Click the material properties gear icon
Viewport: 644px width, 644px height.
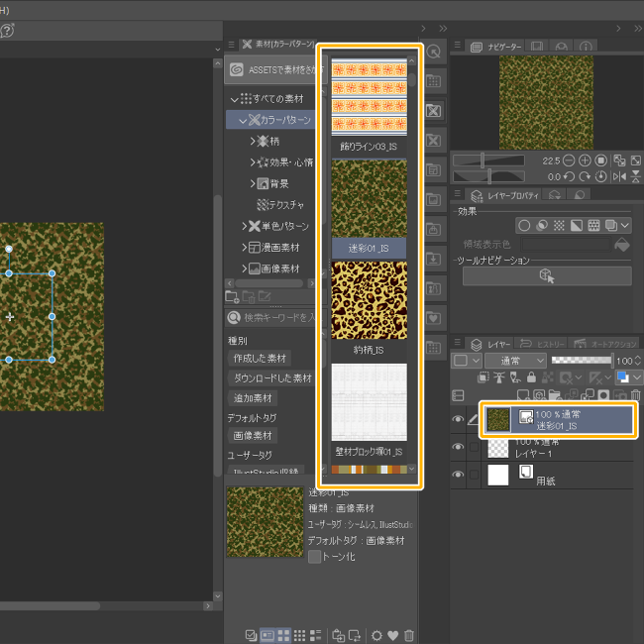376,636
